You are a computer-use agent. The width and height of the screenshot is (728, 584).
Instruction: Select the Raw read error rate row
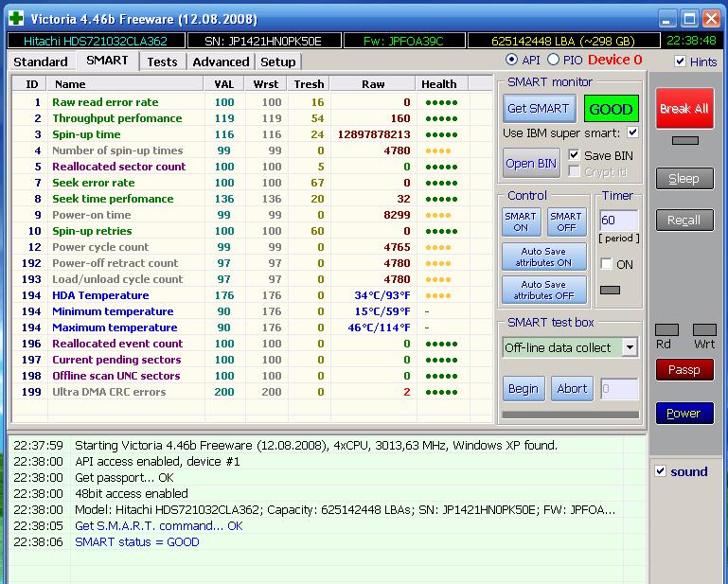click(252, 102)
